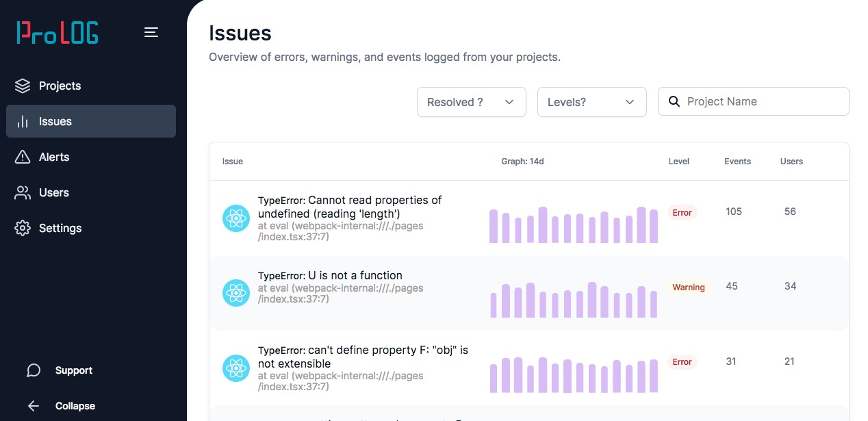Click the 14d graph of 'Cannot read properties' issue
The width and height of the screenshot is (868, 421).
click(x=574, y=225)
